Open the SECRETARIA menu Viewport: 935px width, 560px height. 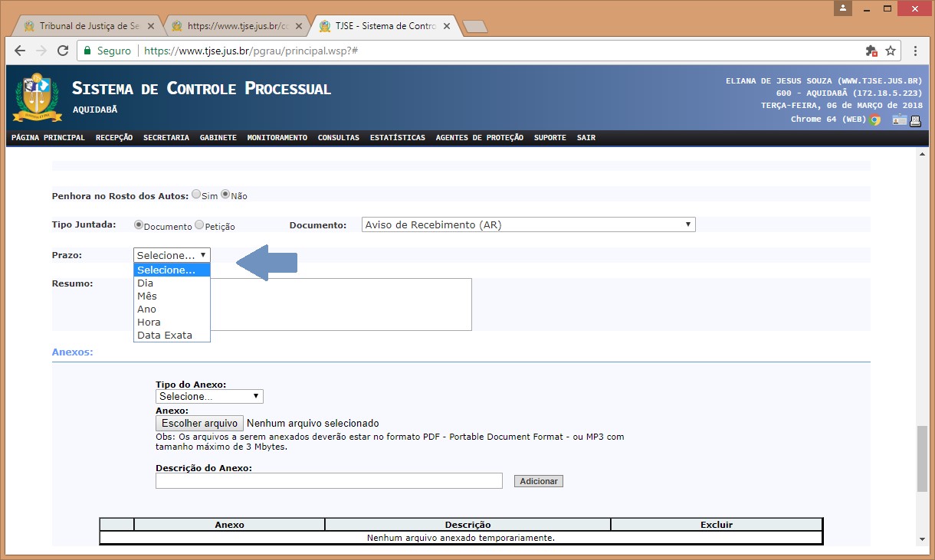pos(166,138)
